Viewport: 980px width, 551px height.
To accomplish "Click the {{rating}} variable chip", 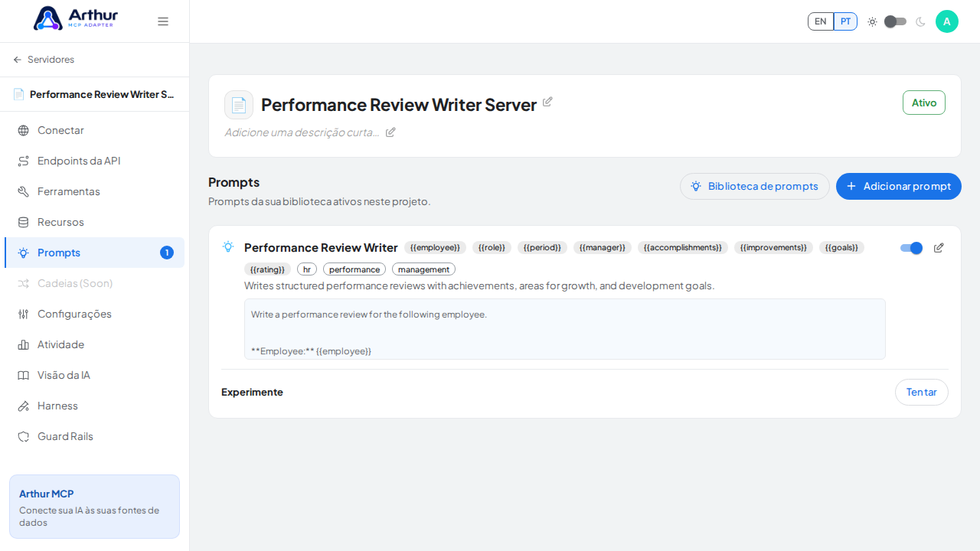I will [x=267, y=269].
